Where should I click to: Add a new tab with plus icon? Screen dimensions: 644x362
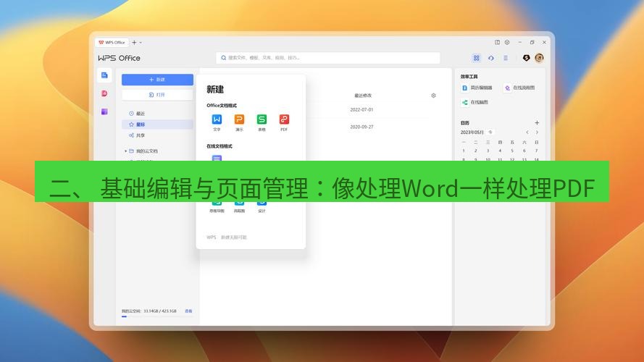coord(134,42)
